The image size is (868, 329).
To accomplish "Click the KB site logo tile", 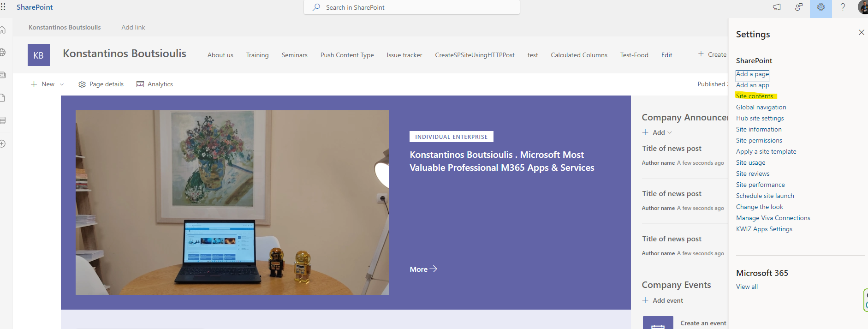I will [39, 55].
